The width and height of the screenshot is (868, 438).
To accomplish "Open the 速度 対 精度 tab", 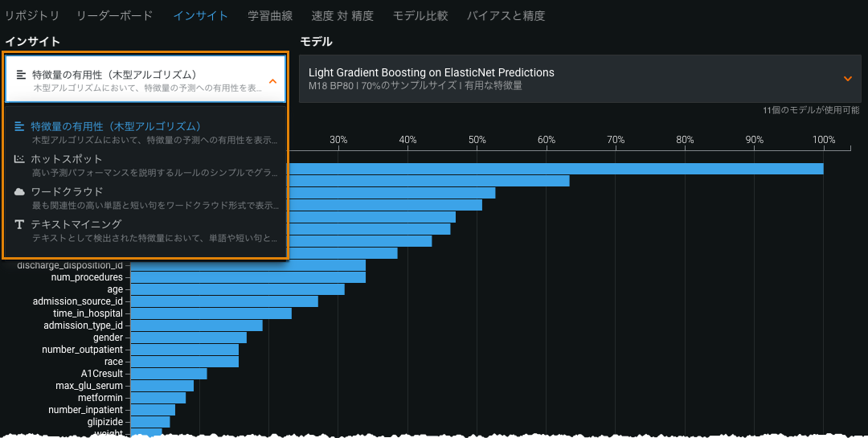I will (342, 15).
